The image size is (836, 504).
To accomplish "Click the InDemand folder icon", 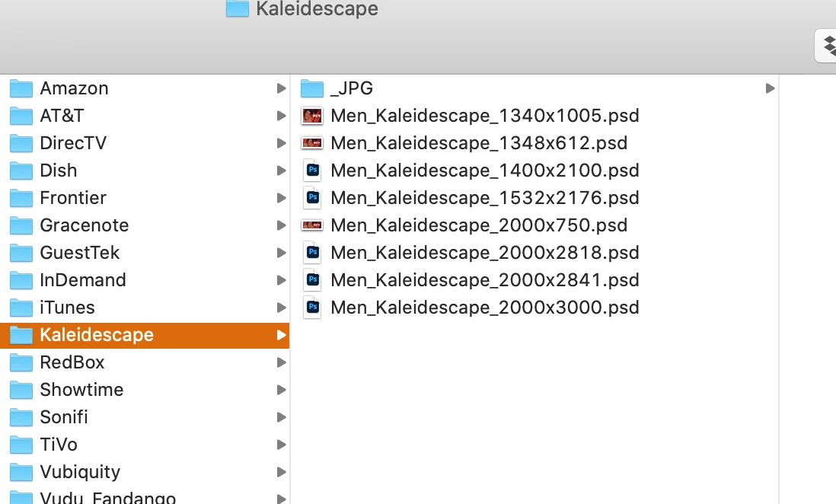I will tap(21, 280).
